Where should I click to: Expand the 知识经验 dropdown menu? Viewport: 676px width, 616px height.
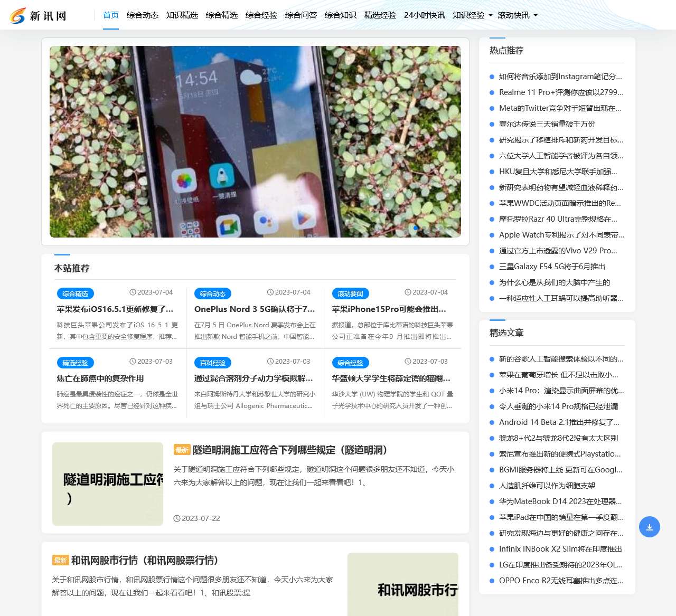point(473,15)
